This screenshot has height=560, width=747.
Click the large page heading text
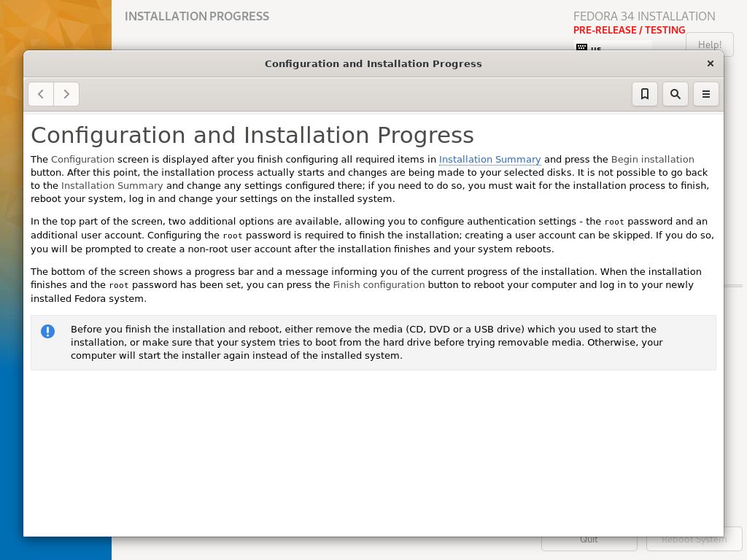[252, 135]
